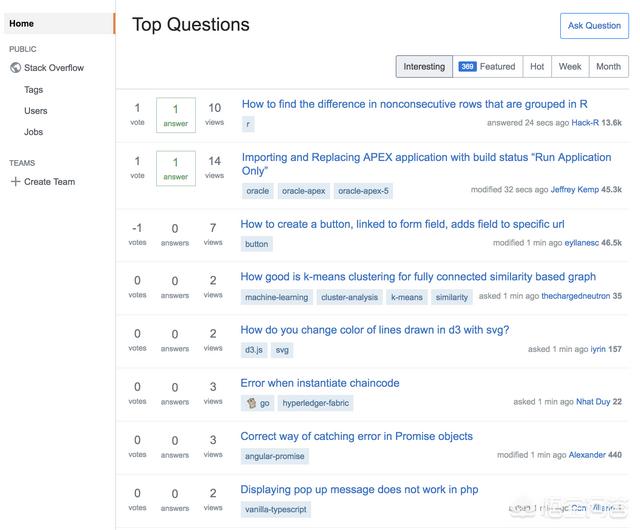Image resolution: width=640 pixels, height=530 pixels.
Task: Switch to the Featured tab
Action: point(488,67)
